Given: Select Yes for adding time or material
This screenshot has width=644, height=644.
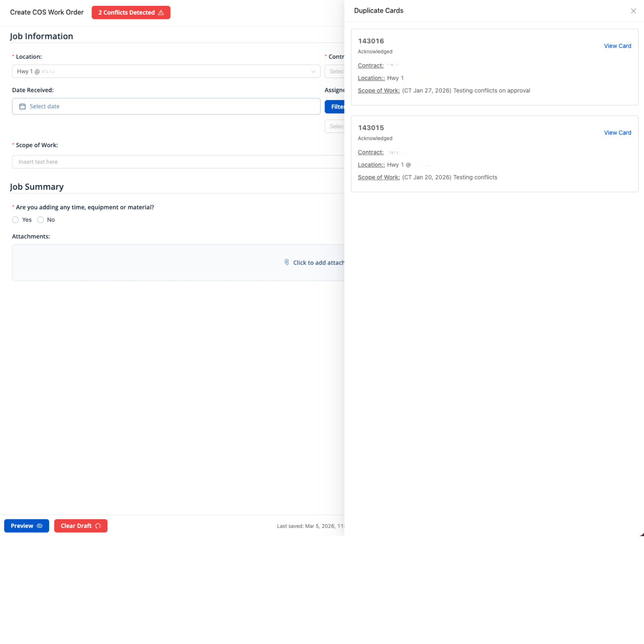Looking at the screenshot, I should 15,220.
